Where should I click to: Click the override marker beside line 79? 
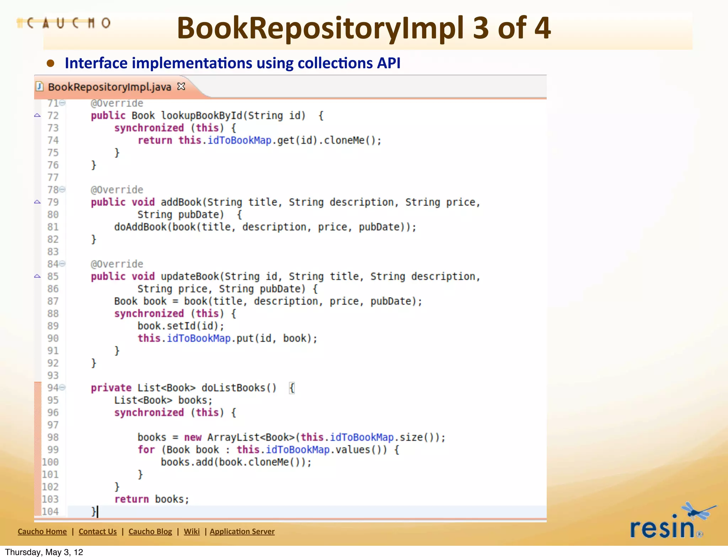coord(37,202)
